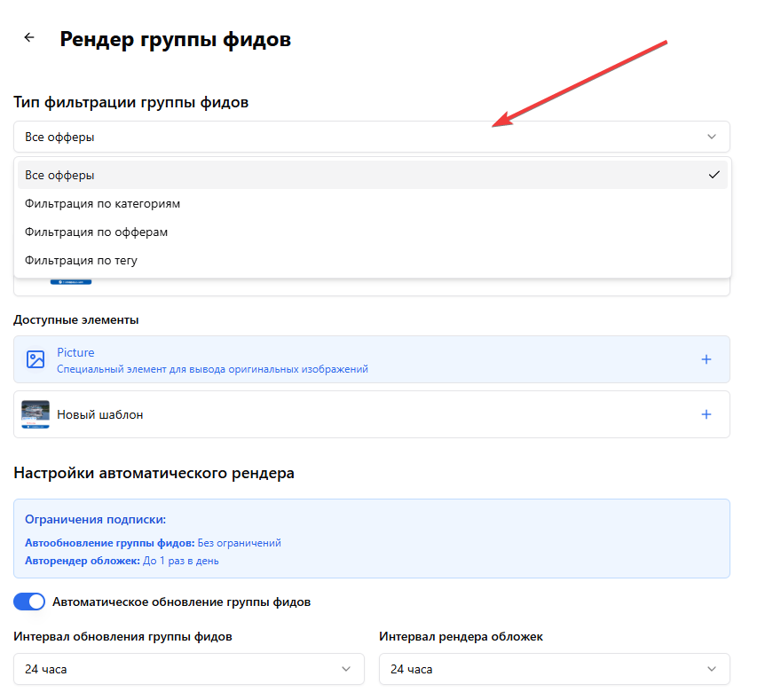773x700 pixels.
Task: Click the Новый шаблон preview thumbnail
Action: click(x=35, y=413)
